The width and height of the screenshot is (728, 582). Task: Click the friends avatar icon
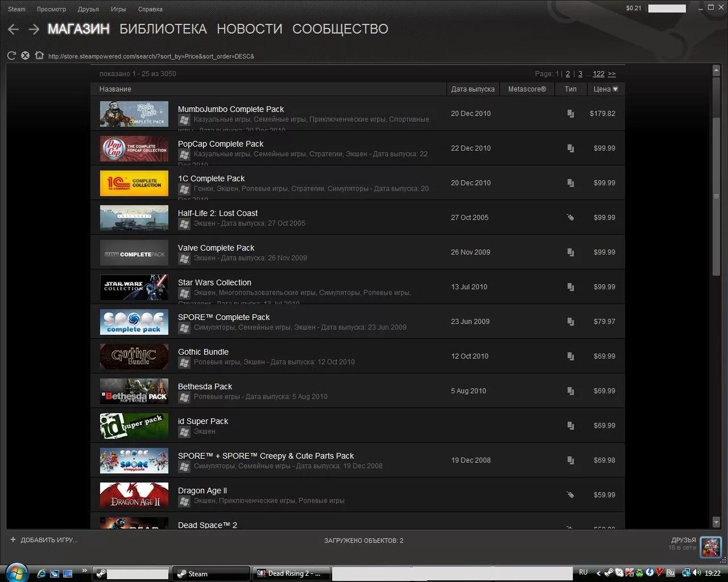710,547
